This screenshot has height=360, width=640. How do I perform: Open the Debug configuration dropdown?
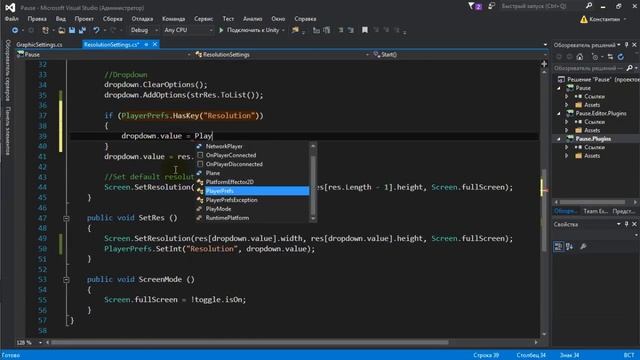coord(144,30)
